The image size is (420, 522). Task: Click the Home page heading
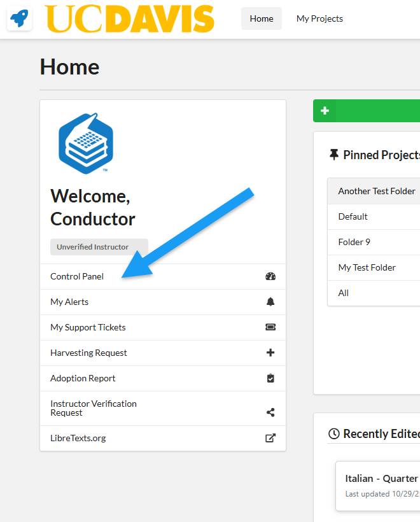(69, 67)
